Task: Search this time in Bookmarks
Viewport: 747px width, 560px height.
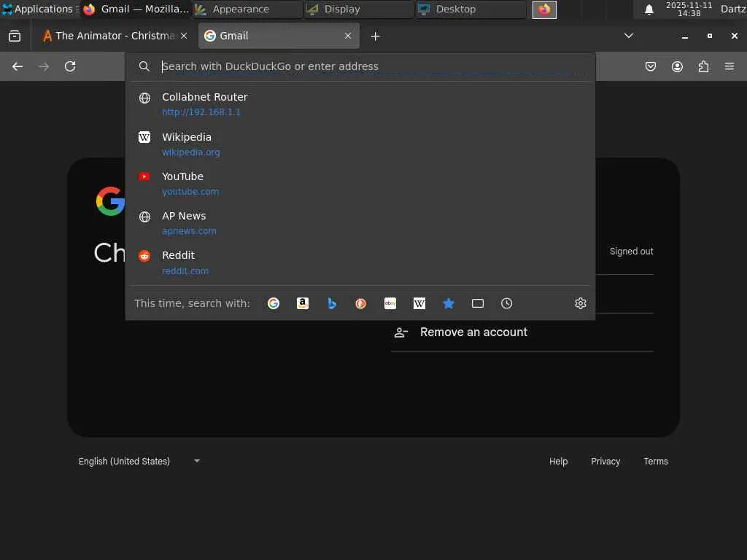Action: click(449, 303)
